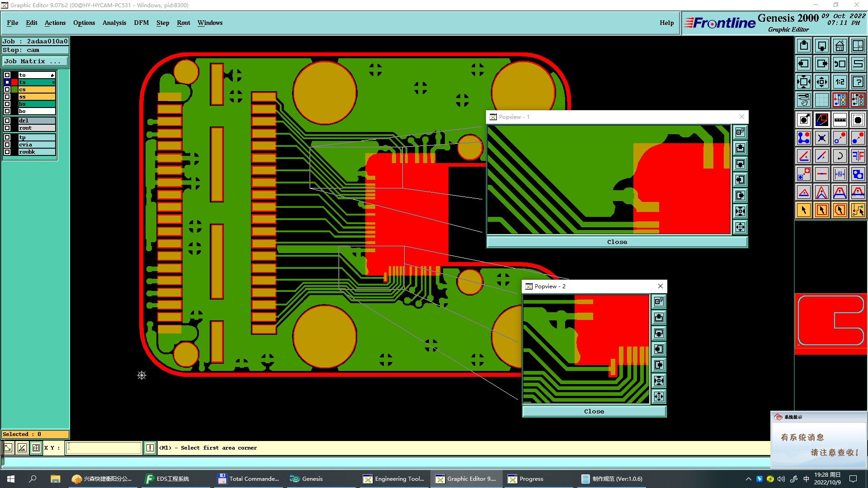The image size is (868, 488).
Task: Open the Analysis menu
Action: (114, 23)
